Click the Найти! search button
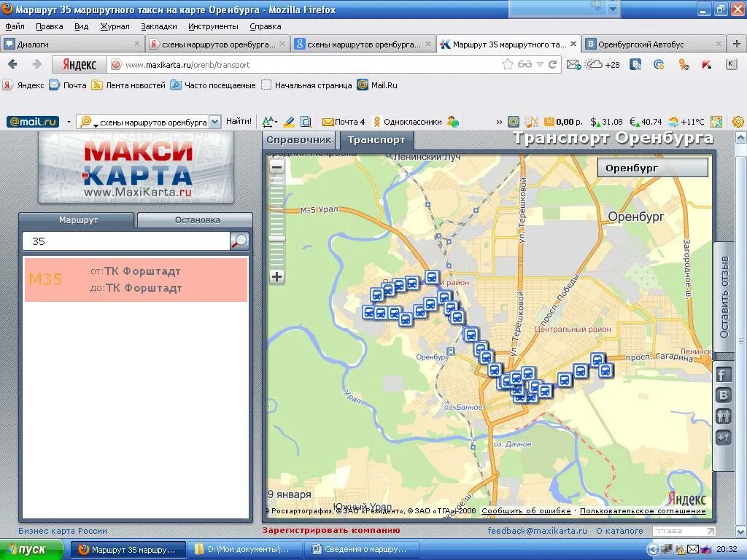 [239, 122]
